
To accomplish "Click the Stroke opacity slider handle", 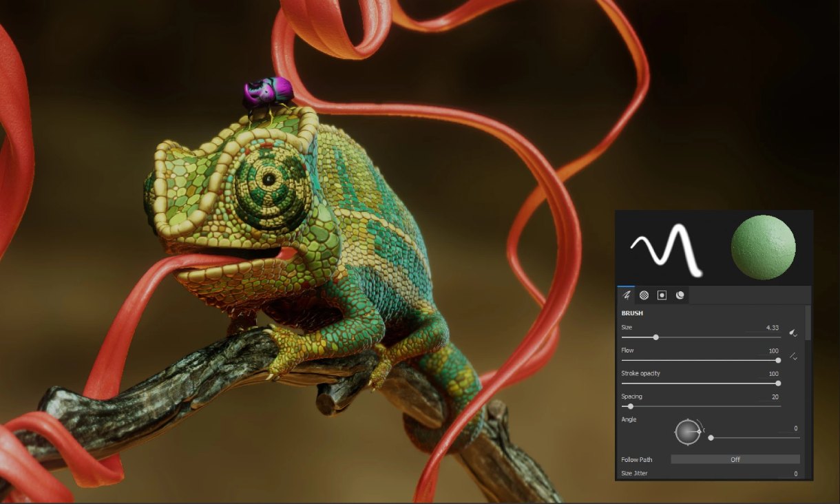I will point(778,384).
